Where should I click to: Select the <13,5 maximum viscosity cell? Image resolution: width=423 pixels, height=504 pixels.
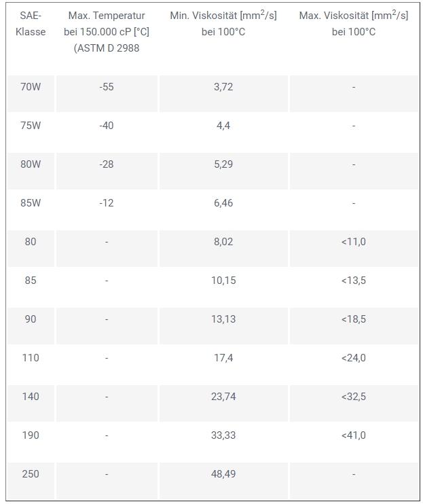click(x=354, y=281)
